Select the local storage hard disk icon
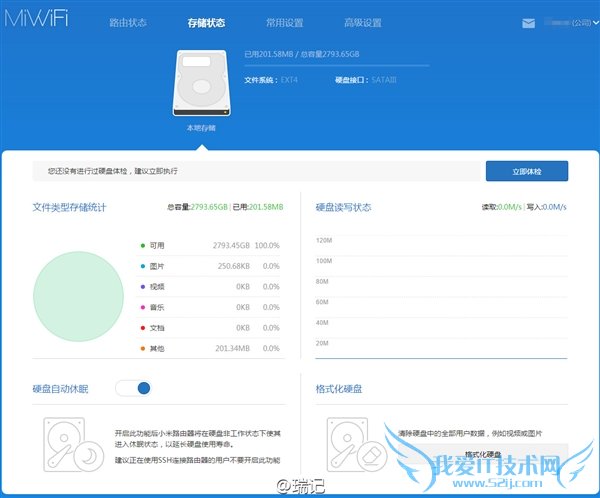The image size is (600, 498). click(x=202, y=83)
